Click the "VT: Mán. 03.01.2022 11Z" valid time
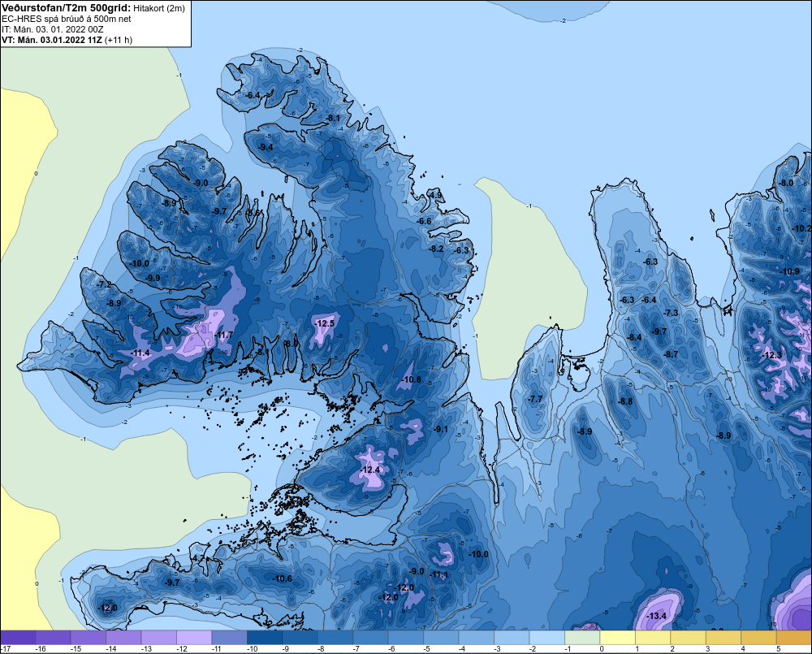Screen dimensions: 812x654 52,40
